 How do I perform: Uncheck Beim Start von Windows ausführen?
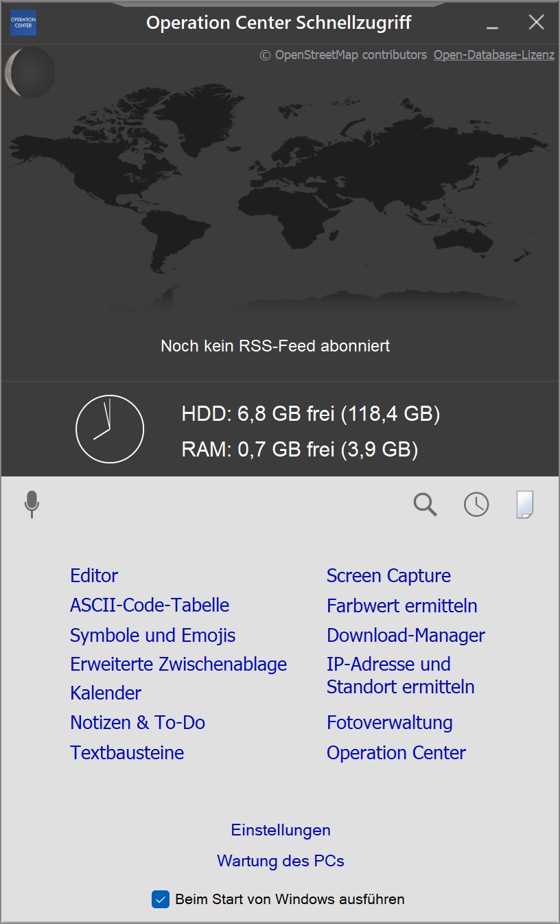pos(160,899)
